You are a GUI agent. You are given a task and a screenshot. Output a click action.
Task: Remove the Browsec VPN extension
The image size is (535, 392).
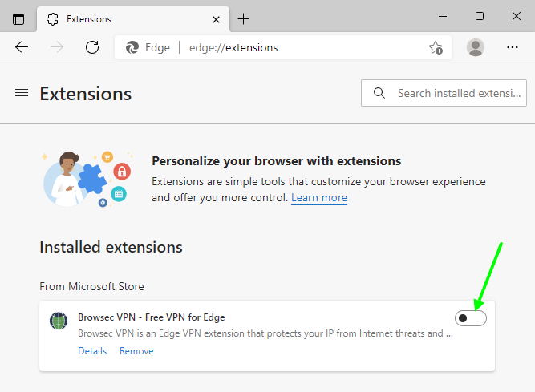click(x=136, y=351)
